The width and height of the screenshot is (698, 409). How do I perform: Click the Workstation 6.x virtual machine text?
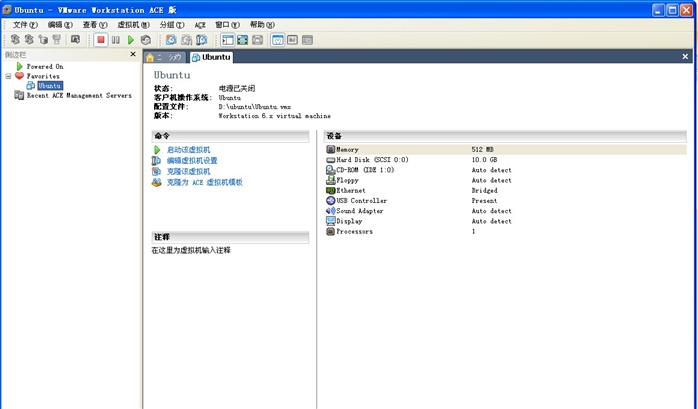pos(274,116)
